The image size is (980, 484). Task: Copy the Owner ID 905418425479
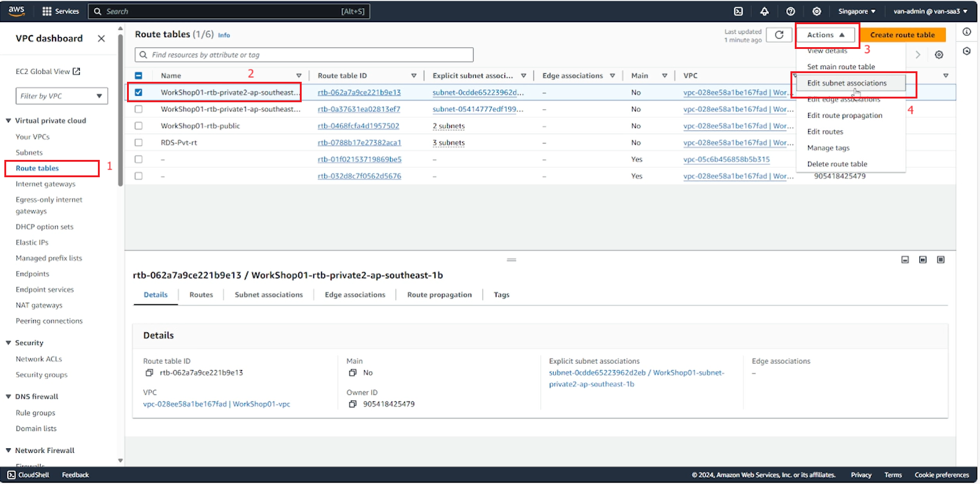352,404
